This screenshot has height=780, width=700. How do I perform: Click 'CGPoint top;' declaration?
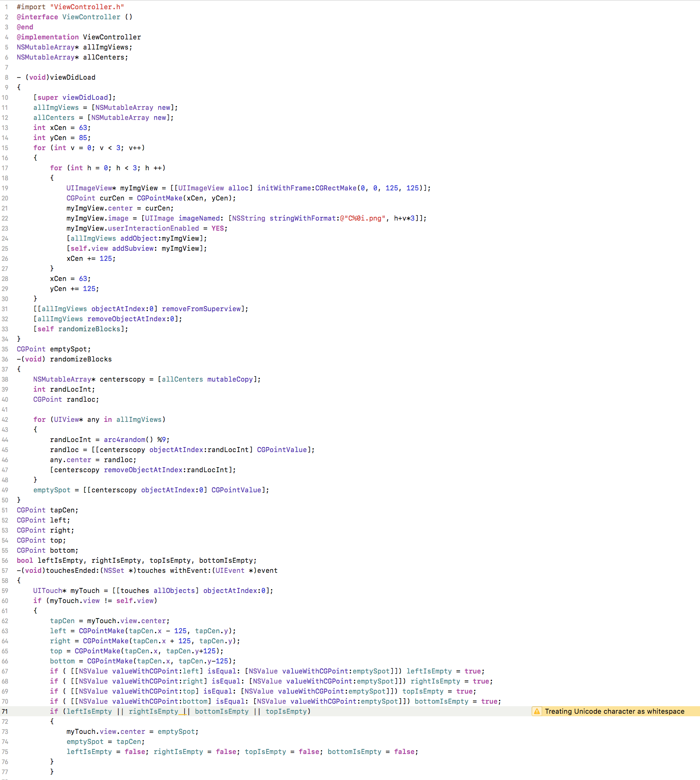[x=41, y=540]
